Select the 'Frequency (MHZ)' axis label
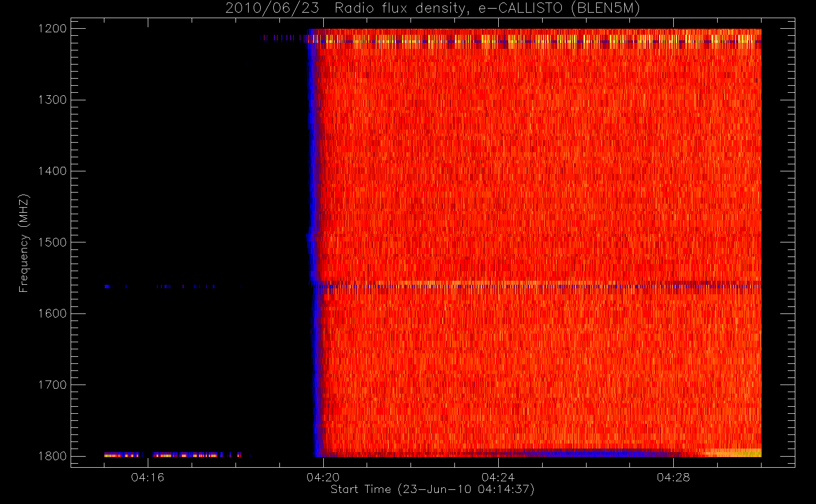Image resolution: width=816 pixels, height=504 pixels. (24, 243)
